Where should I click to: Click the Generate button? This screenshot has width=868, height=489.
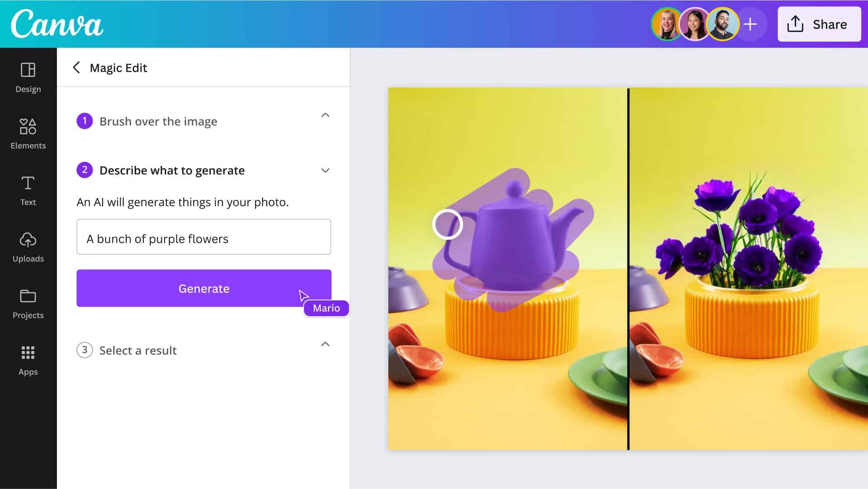click(x=203, y=288)
